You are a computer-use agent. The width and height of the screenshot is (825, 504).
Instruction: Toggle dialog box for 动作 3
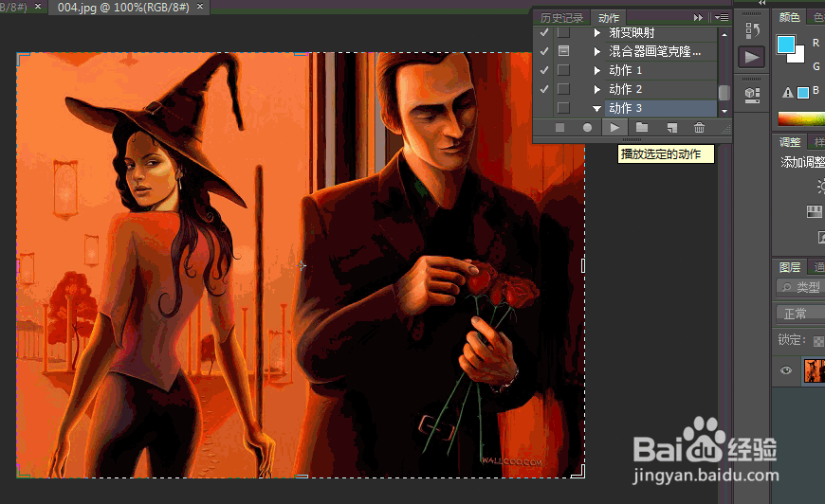(x=563, y=108)
